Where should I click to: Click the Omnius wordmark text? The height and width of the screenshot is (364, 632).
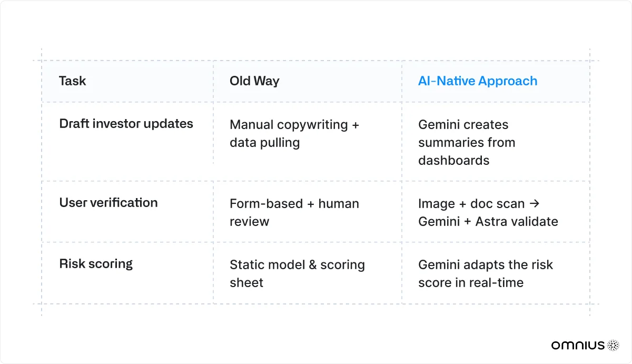[578, 346]
